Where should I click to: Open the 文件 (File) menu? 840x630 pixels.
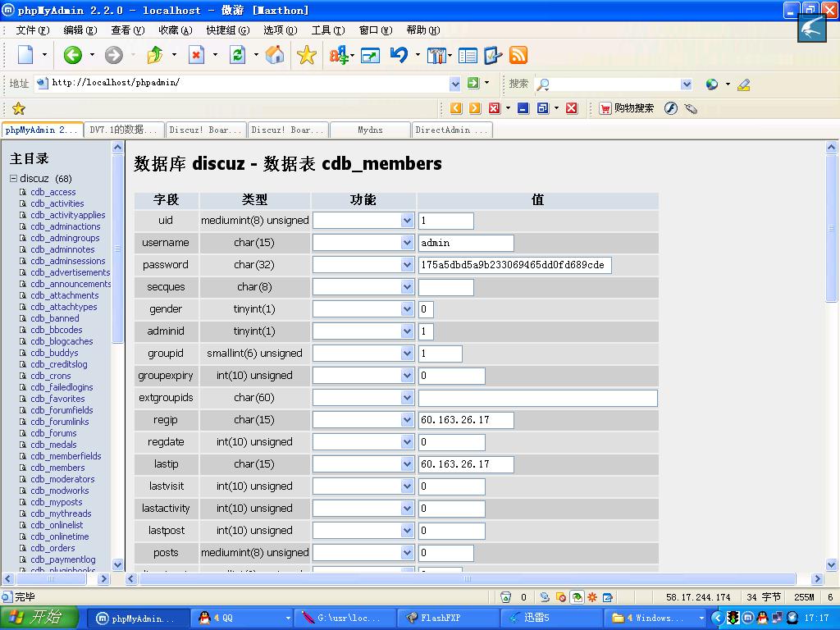[33, 30]
